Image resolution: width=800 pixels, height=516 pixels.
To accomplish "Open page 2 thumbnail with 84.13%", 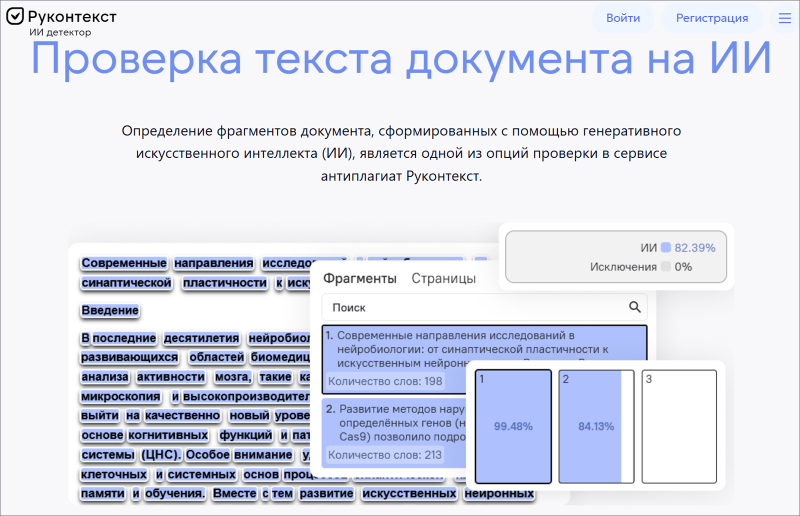I will coord(596,426).
